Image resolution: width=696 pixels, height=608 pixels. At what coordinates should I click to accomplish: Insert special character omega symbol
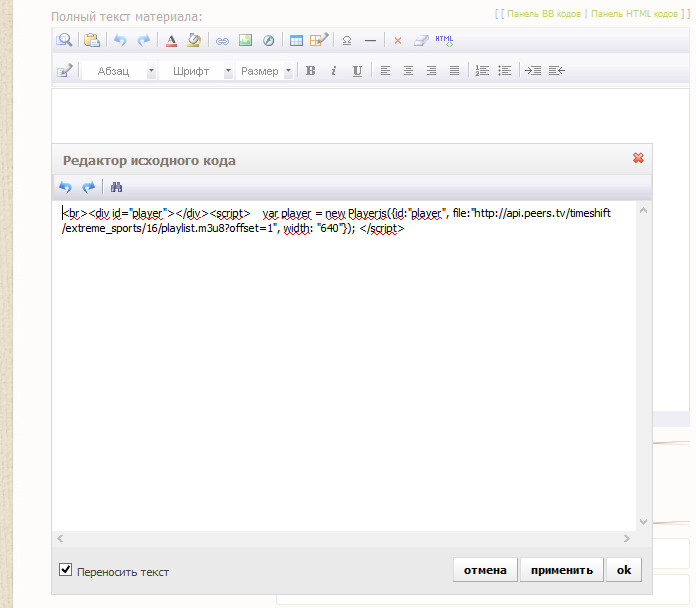click(x=347, y=41)
